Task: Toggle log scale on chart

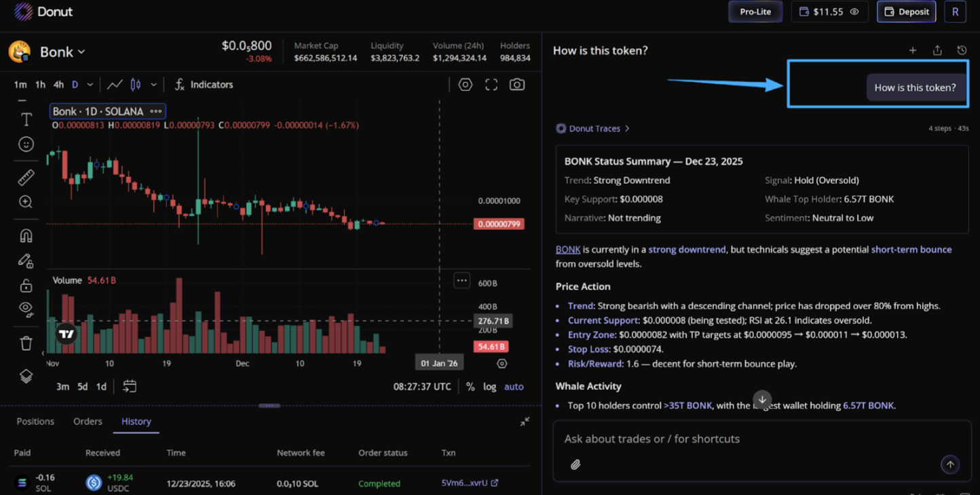Action: tap(489, 387)
